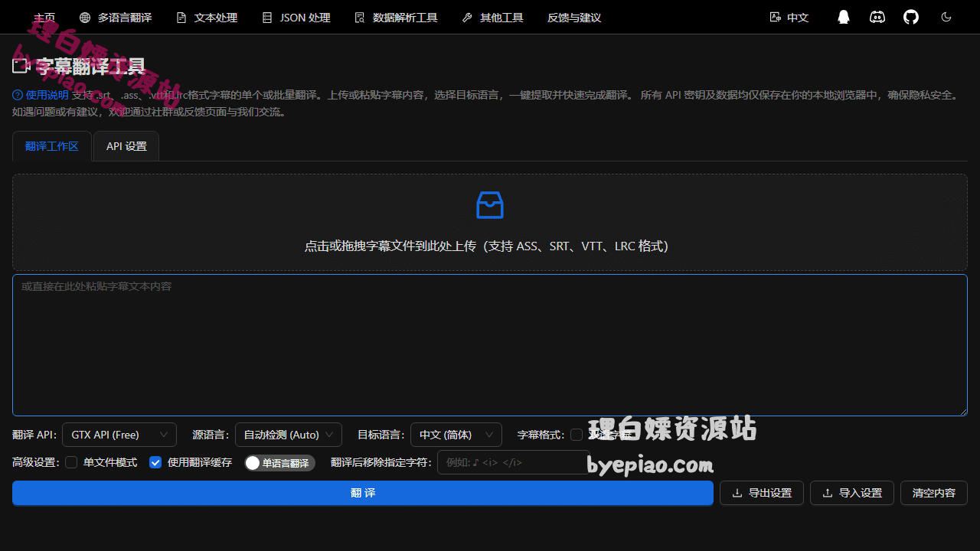
Task: Enable the 单文件模式 checkbox
Action: [71, 462]
